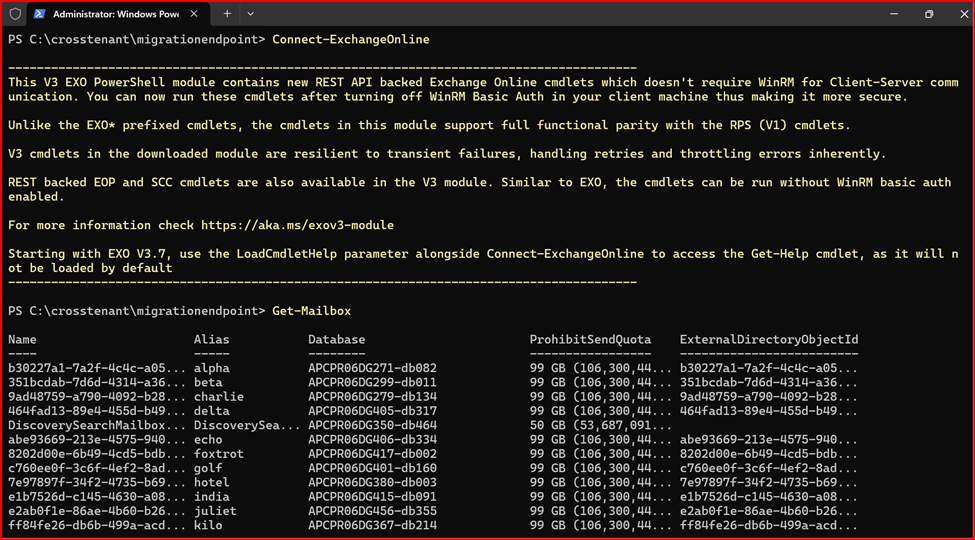Restore down the terminal window
Viewport: 975px width, 540px height.
coord(928,14)
